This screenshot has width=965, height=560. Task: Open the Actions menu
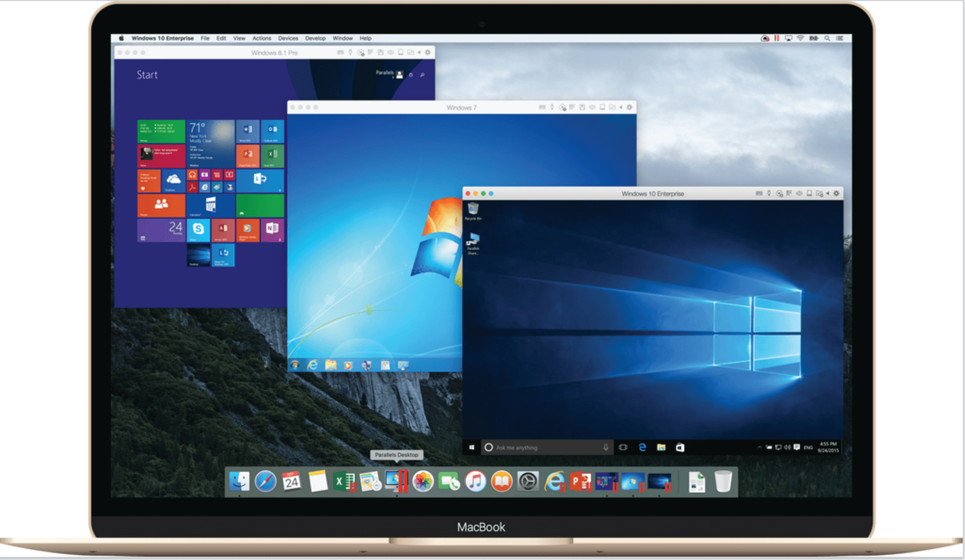pyautogui.click(x=261, y=39)
